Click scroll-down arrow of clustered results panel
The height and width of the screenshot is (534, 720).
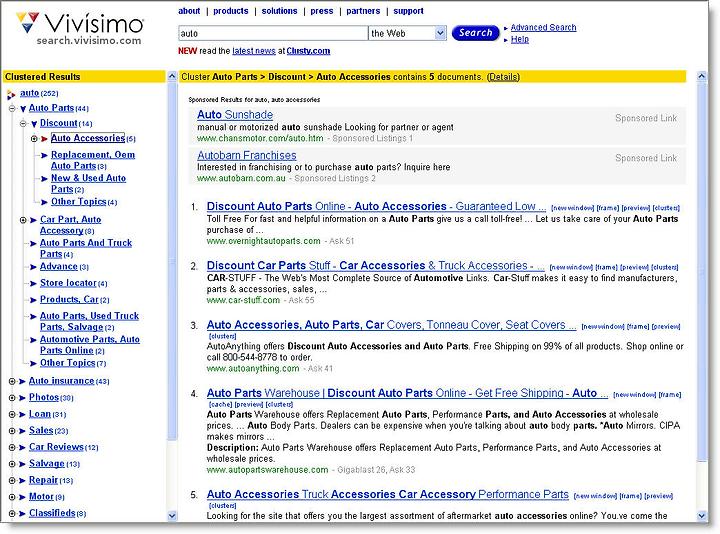pos(172,516)
